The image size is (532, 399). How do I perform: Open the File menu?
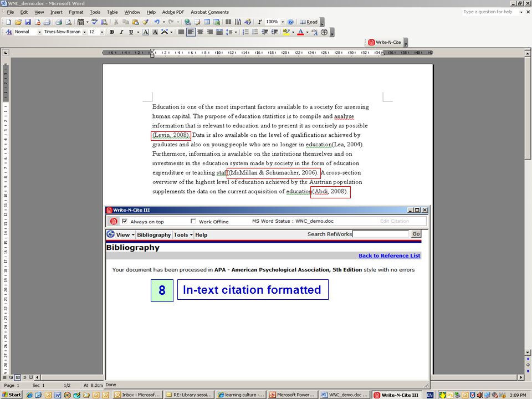coord(11,12)
